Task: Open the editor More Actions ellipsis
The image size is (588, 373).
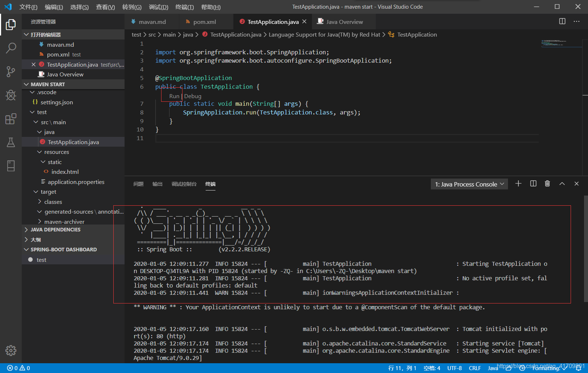Action: tap(576, 21)
